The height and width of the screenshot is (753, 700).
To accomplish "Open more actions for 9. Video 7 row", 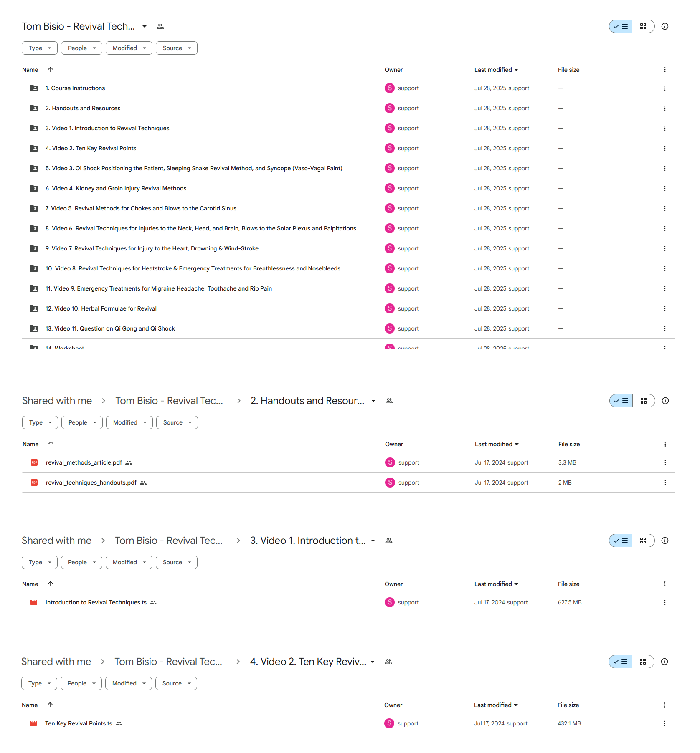I will [665, 248].
